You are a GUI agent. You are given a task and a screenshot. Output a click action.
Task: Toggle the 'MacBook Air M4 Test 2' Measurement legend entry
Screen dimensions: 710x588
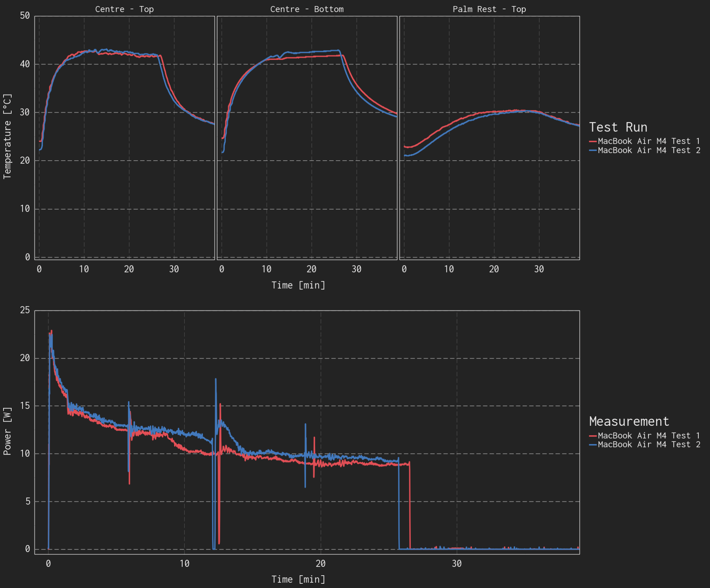pyautogui.click(x=649, y=445)
